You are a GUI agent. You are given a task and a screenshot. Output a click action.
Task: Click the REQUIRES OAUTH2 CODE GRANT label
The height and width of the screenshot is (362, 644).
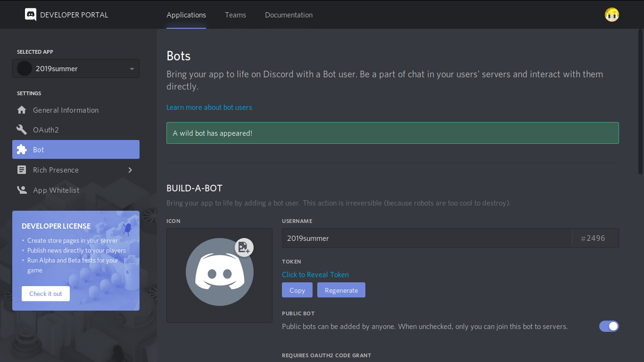tap(327, 355)
